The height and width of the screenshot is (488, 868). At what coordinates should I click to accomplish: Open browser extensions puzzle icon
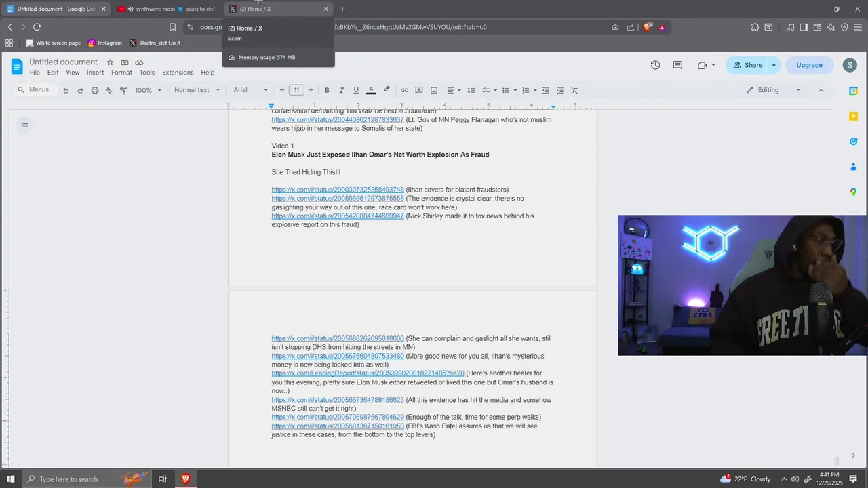755,27
